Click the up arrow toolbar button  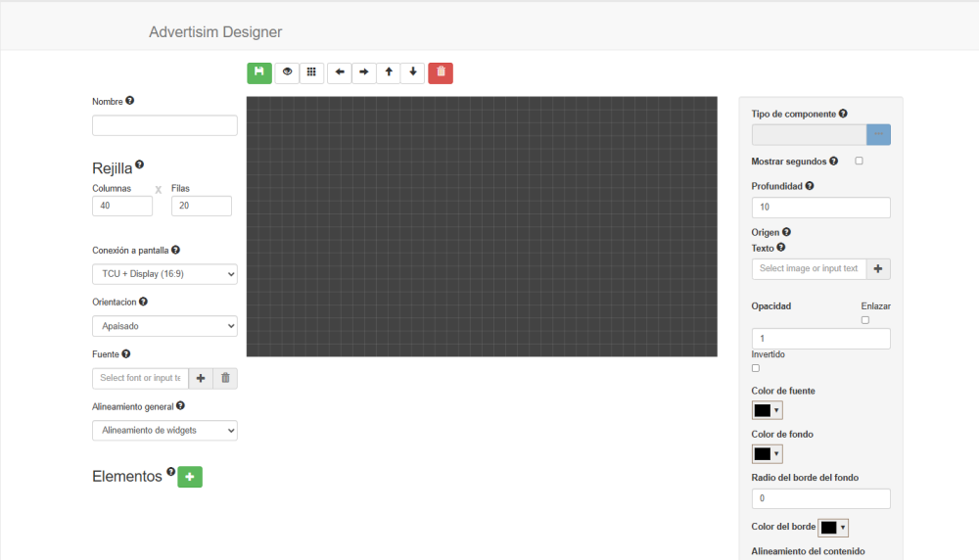(x=389, y=72)
